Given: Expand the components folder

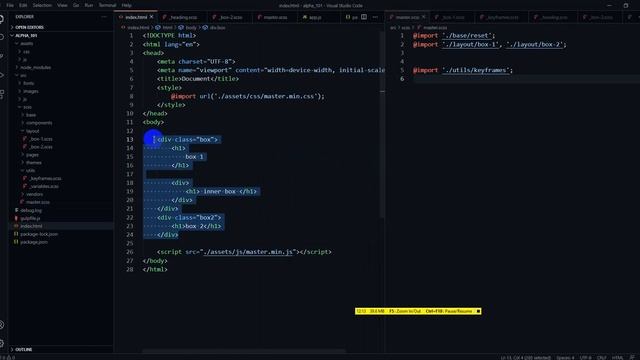Looking at the screenshot, I should tap(38, 123).
